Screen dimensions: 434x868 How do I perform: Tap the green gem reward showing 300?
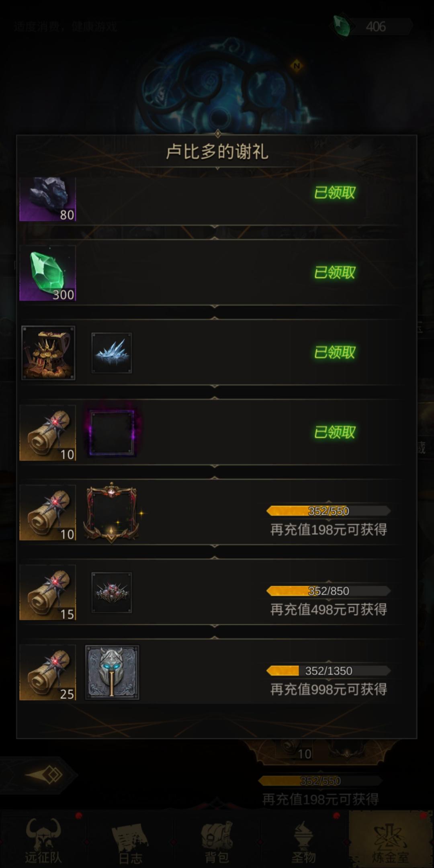(x=47, y=273)
